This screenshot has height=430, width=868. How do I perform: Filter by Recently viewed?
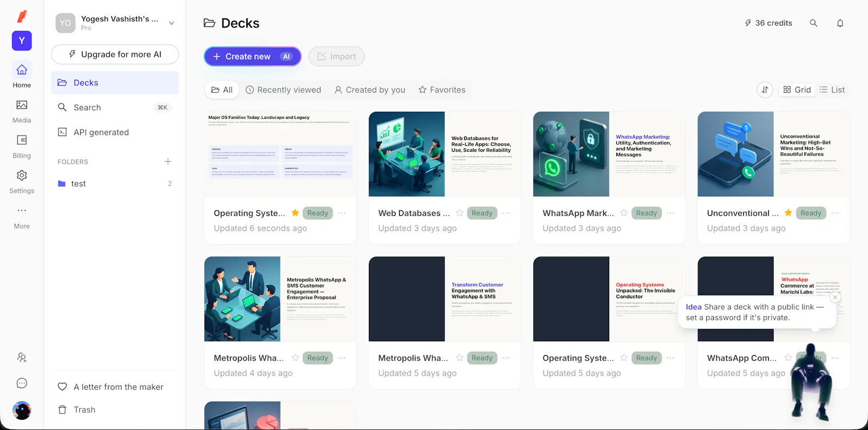pyautogui.click(x=283, y=90)
